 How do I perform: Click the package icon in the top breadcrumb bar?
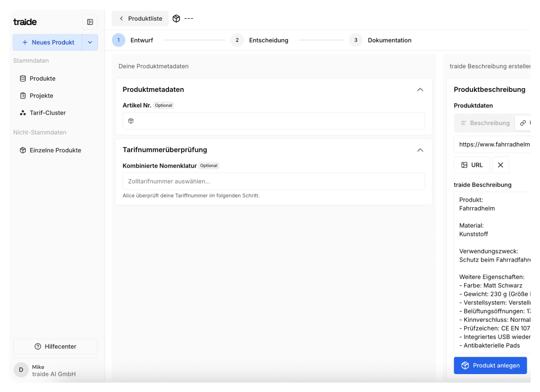[x=176, y=18]
